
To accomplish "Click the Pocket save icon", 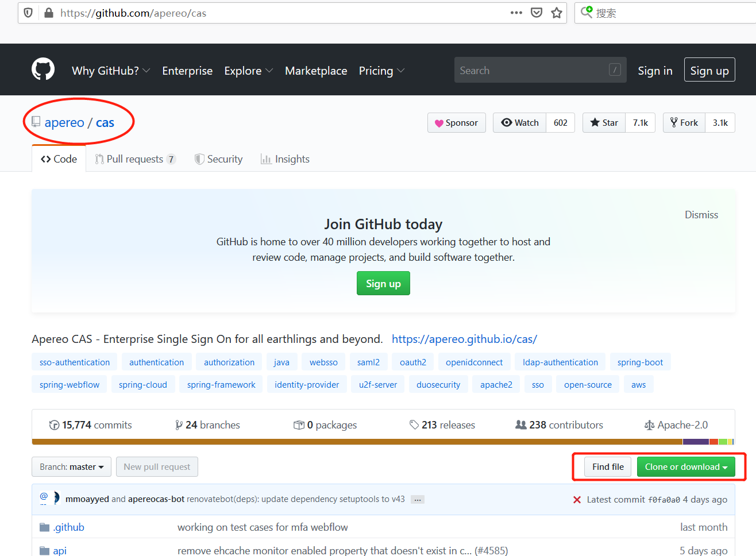I will point(537,13).
